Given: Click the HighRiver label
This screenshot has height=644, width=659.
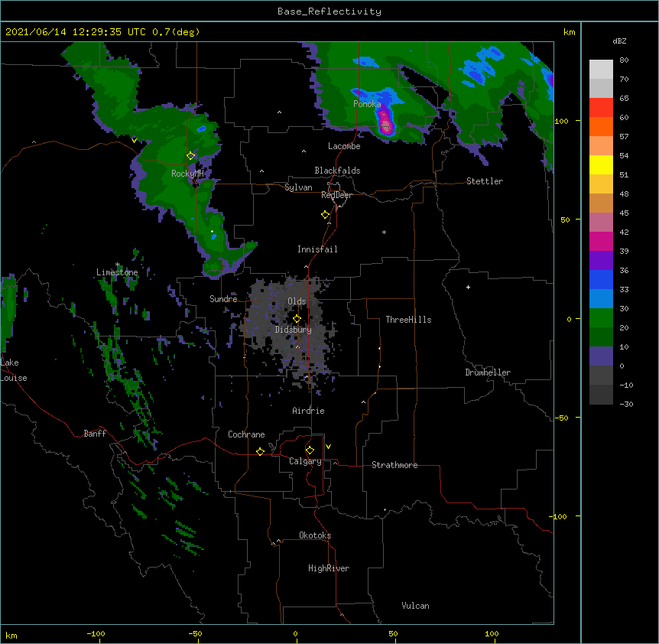Looking at the screenshot, I should 329,568.
